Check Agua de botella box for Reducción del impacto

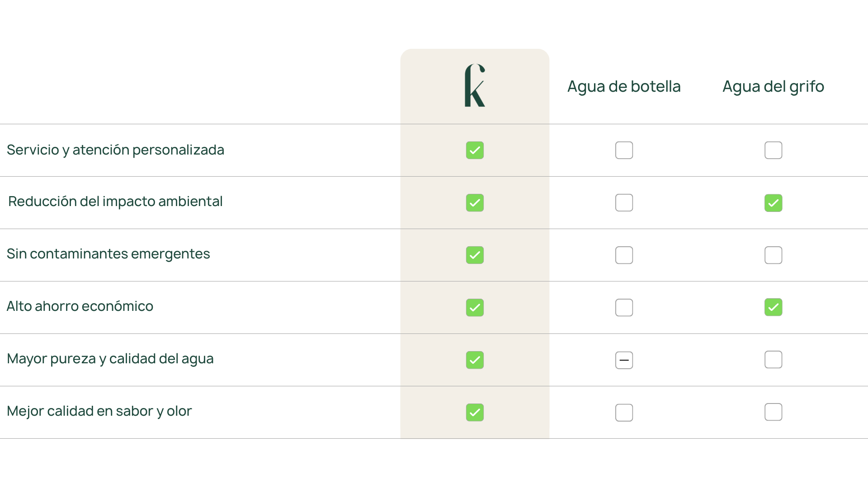click(624, 203)
